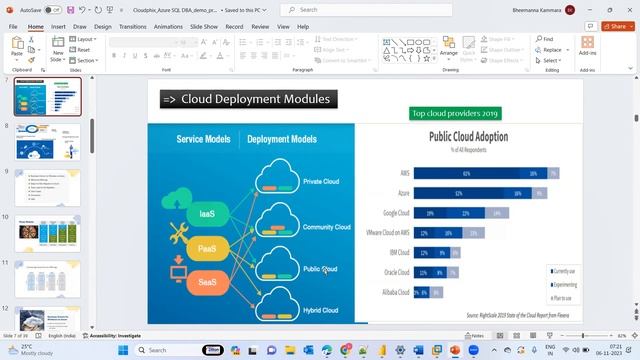
Task: Click the Save icon in title bar
Action: pos(71,10)
